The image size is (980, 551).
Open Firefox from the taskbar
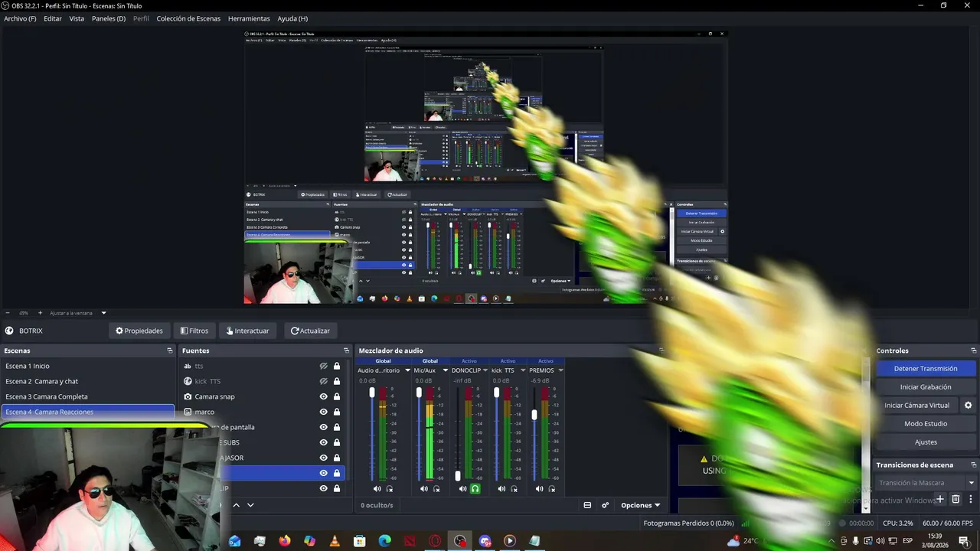(285, 541)
